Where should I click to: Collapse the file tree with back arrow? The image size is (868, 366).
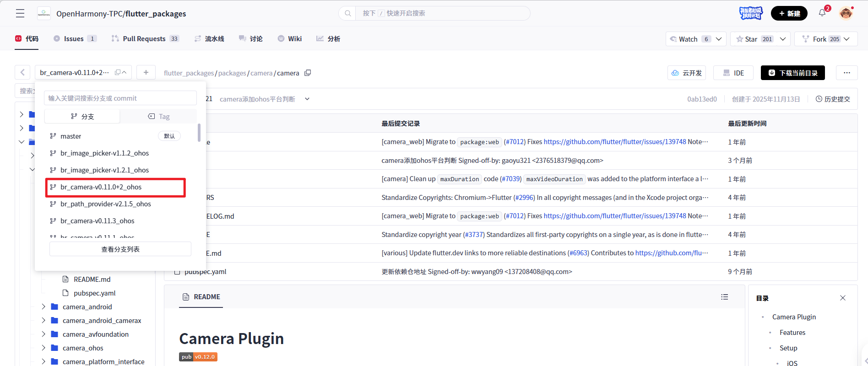(x=22, y=72)
